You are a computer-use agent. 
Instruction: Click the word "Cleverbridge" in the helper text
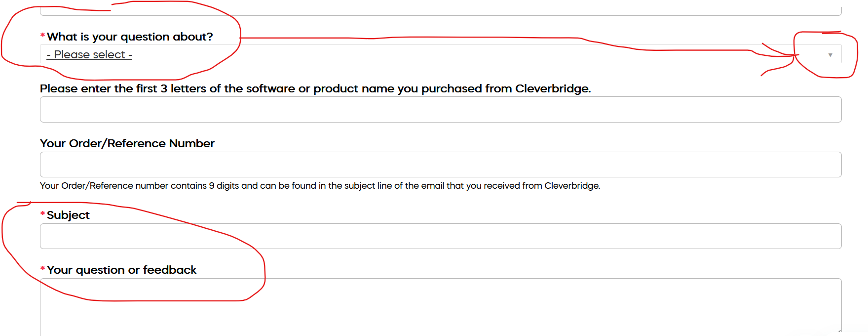[x=571, y=186]
